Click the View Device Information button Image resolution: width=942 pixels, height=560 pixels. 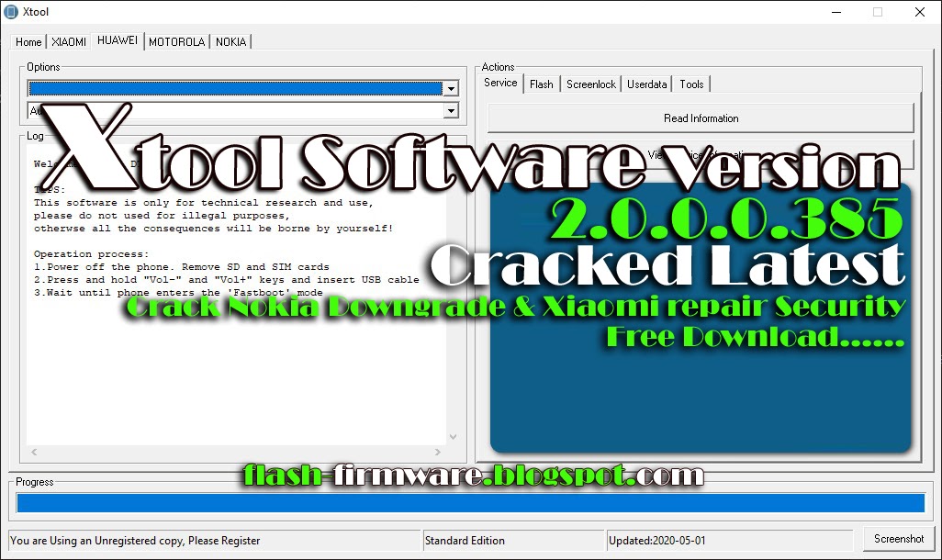701,154
